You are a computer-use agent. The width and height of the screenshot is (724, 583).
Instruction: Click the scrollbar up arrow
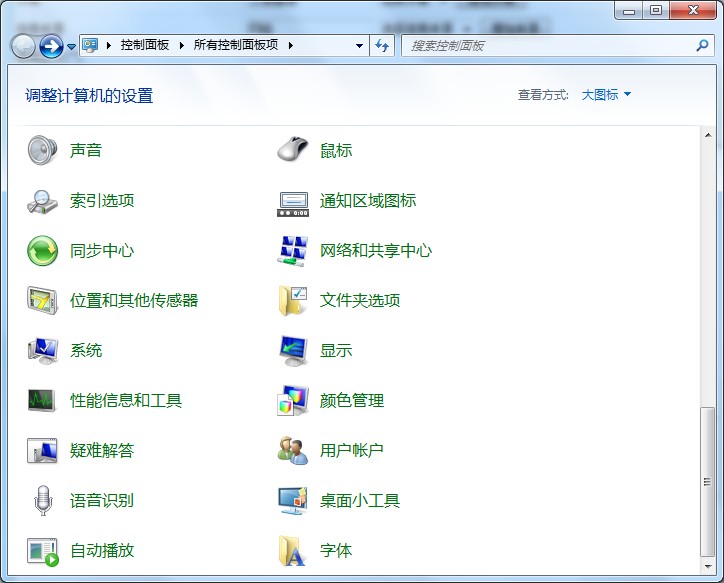pos(708,135)
